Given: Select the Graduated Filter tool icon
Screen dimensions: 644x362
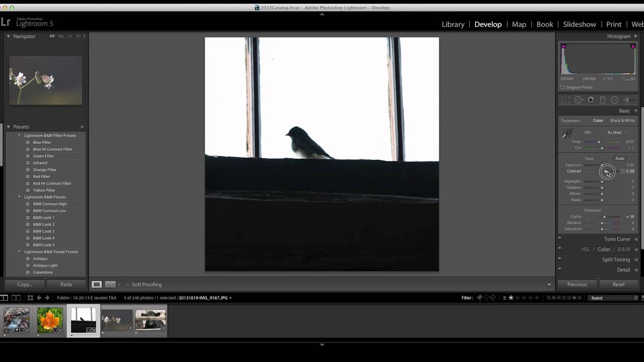Looking at the screenshot, I should [603, 100].
